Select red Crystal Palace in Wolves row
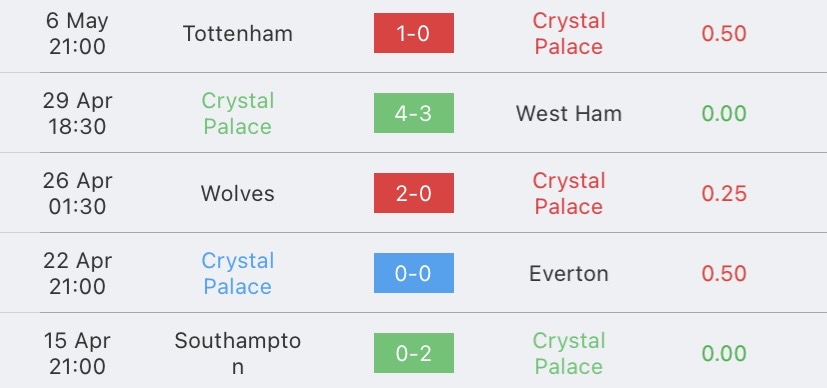 pos(569,193)
